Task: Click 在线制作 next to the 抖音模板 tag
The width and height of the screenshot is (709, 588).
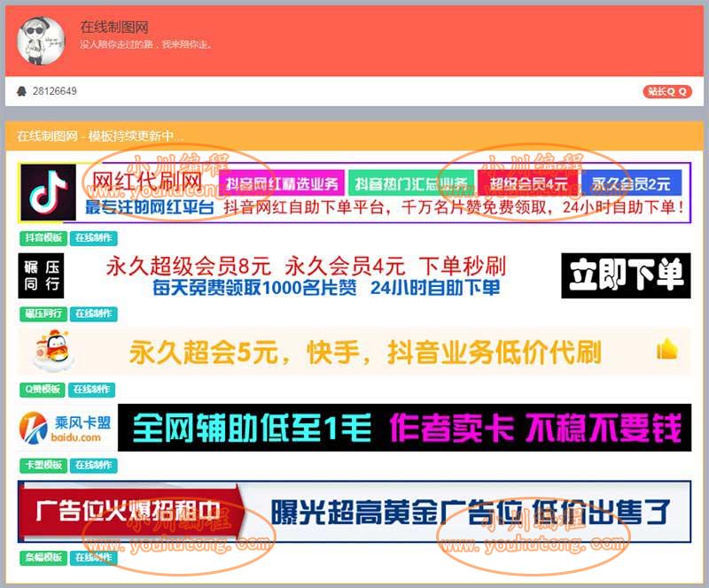Action: 94,238
